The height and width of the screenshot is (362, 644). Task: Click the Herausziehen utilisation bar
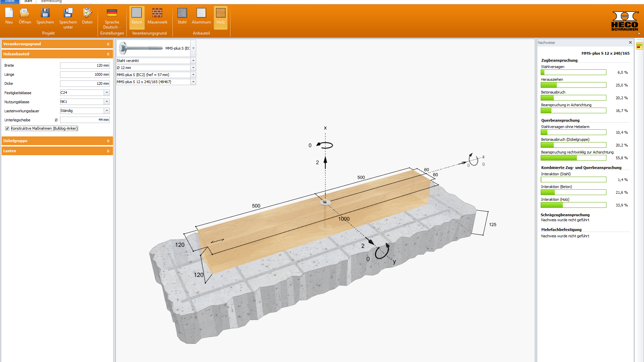(574, 85)
